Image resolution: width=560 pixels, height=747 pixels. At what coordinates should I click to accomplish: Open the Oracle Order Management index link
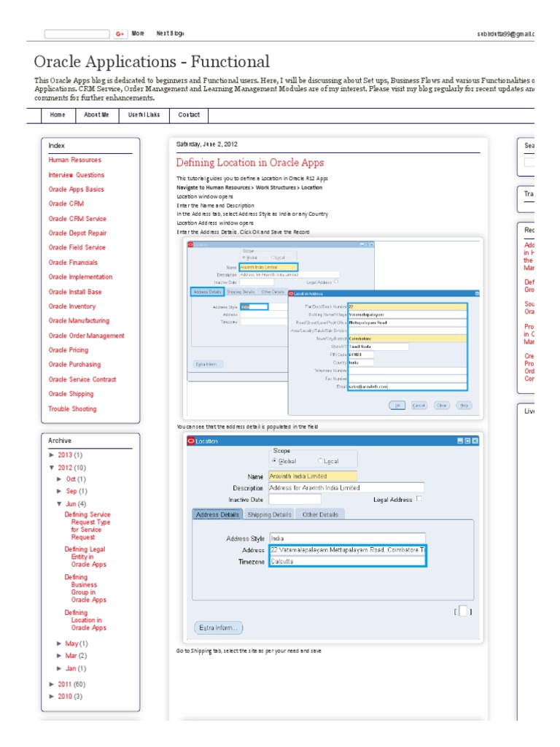pos(86,336)
